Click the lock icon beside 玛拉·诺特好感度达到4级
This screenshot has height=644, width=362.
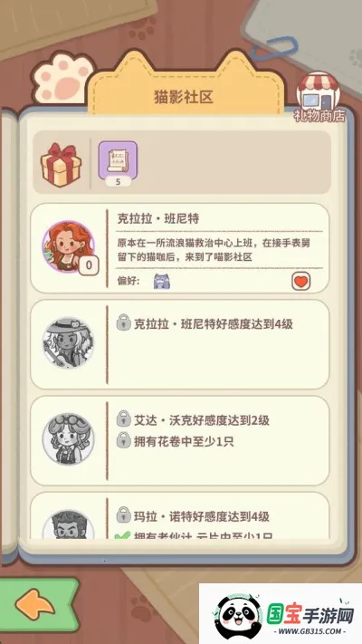coord(124,514)
